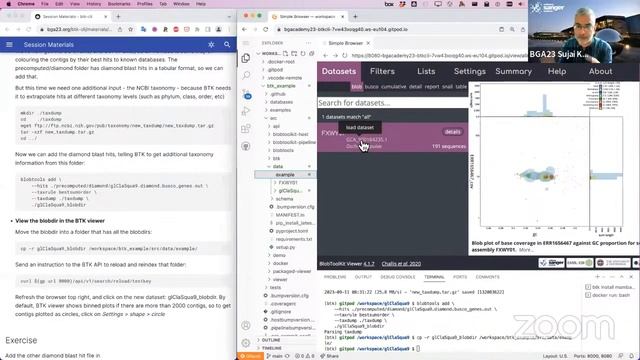Image resolution: width=640 pixels, height=360 pixels.
Task: Expand the .docker-root folder
Action: point(280,62)
